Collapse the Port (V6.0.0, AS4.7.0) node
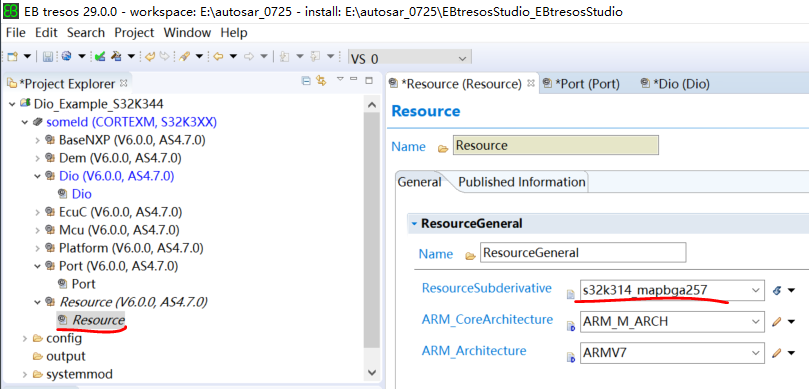Screen dimensions: 809x389 (37, 266)
